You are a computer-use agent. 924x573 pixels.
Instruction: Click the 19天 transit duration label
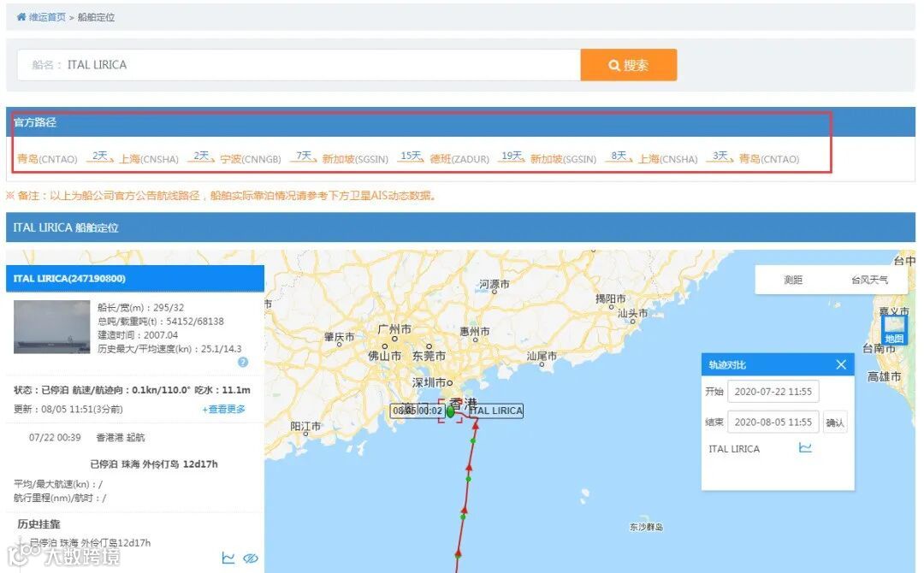tap(512, 156)
